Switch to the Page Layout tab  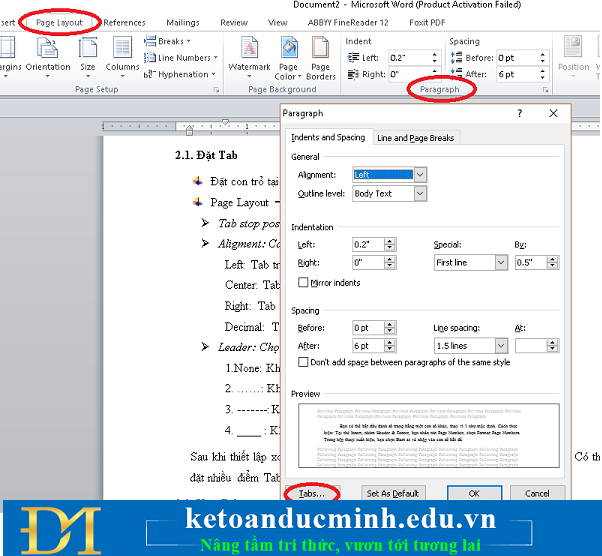59,22
